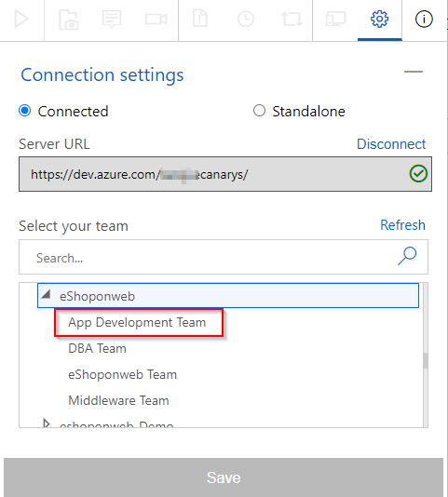Select the Connected radio button

point(25,111)
